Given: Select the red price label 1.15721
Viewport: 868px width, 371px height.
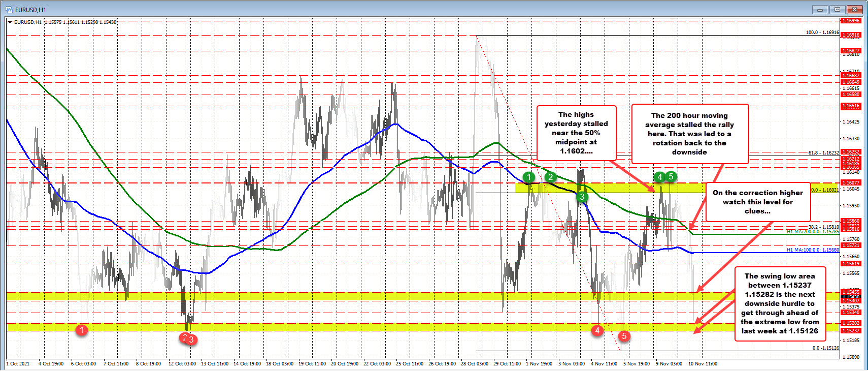Looking at the screenshot, I should 851,245.
